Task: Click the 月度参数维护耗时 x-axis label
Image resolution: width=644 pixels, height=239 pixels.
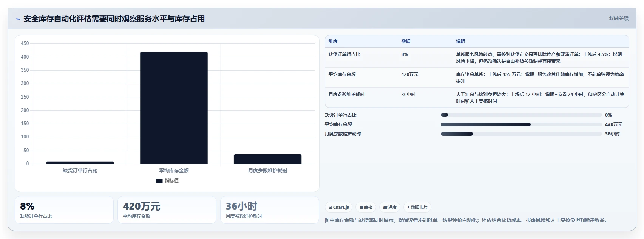Action: [267, 171]
